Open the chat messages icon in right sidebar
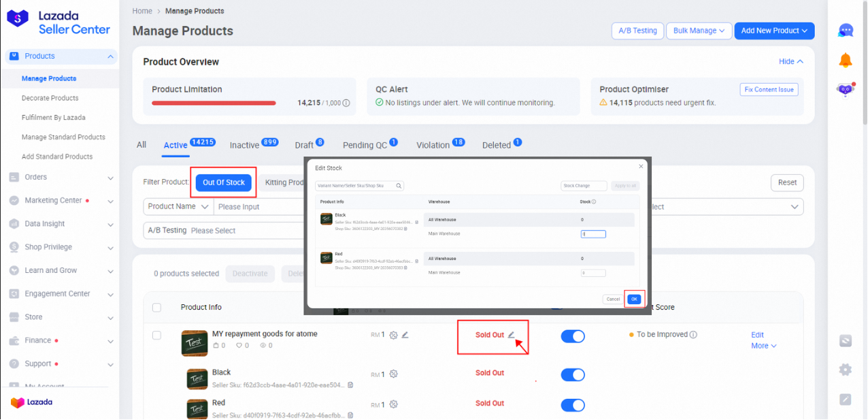This screenshot has height=420, width=868. tap(846, 31)
